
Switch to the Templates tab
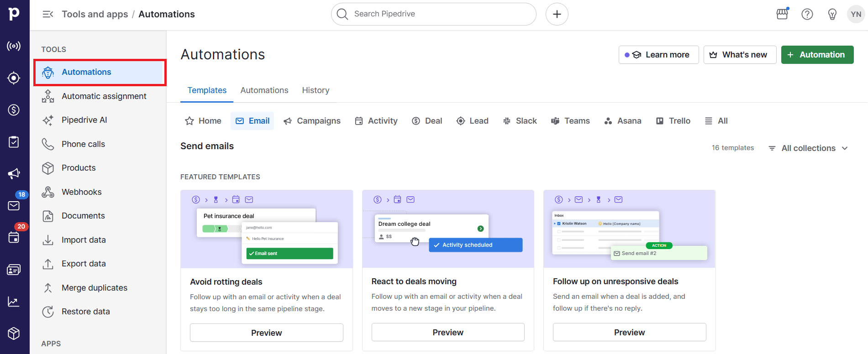coord(207,90)
